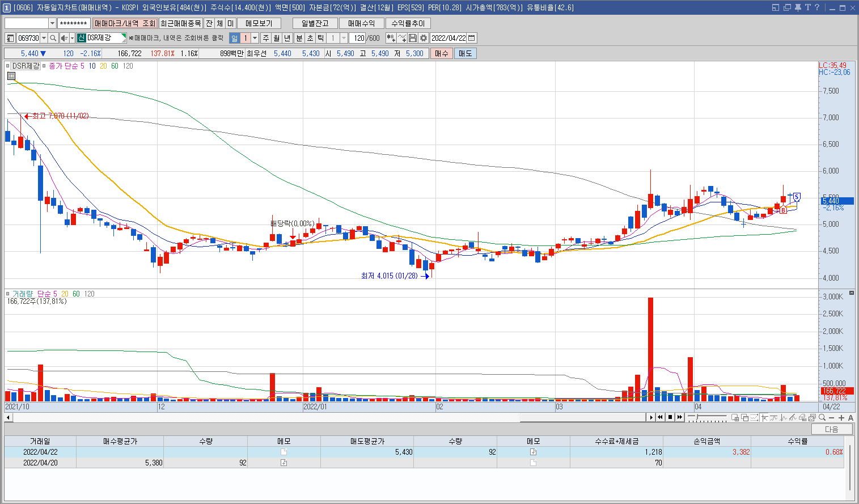
Task: Click the password input field
Action: 74,23
